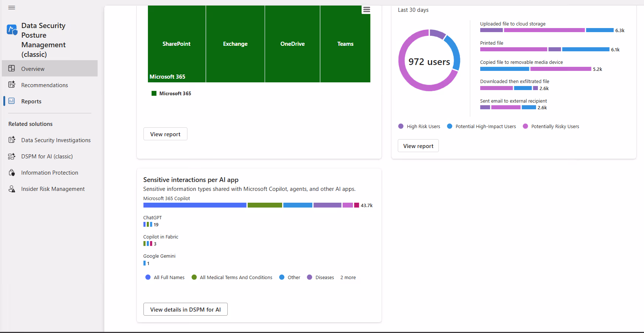This screenshot has width=644, height=333.
Task: Click the Uploaded file to cloud storage bar
Action: click(547, 30)
